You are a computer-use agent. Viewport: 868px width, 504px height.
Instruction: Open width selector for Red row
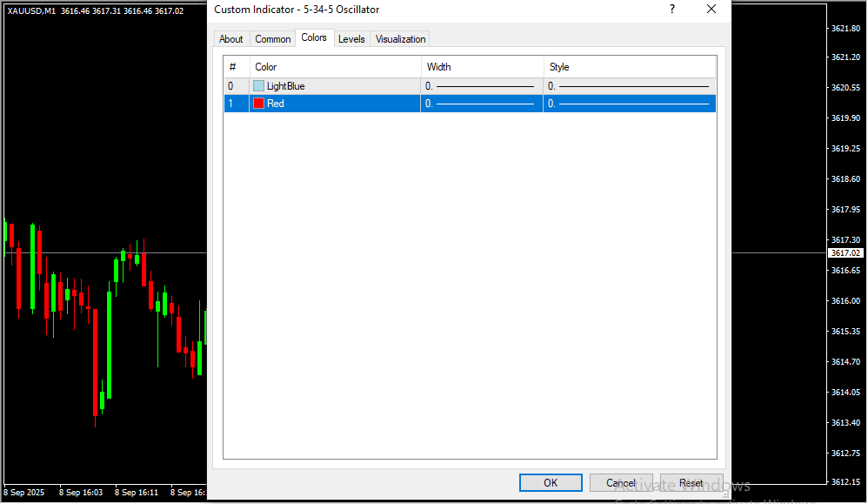(481, 104)
